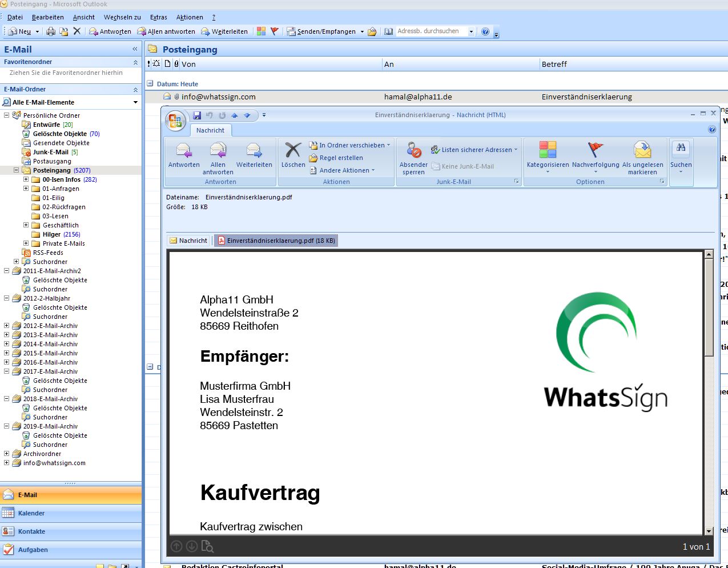Open the Address Book icon in main toolbar

click(388, 31)
